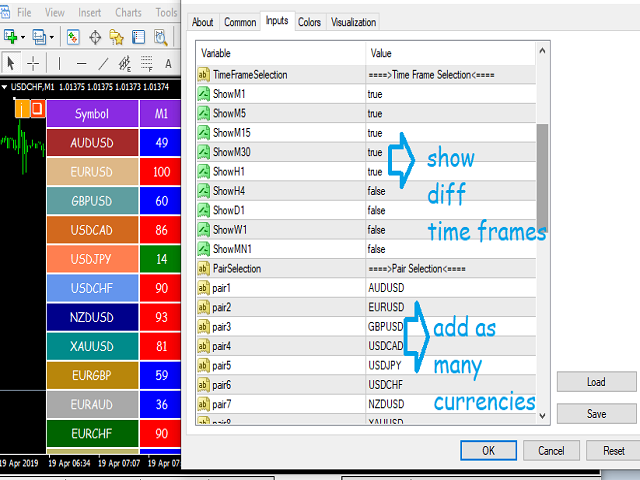640x480 pixels.
Task: Click the pair1 string icon
Action: (203, 288)
